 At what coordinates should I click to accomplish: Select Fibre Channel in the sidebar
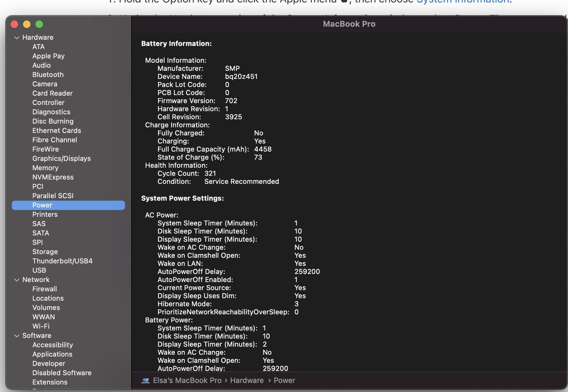[x=55, y=140]
